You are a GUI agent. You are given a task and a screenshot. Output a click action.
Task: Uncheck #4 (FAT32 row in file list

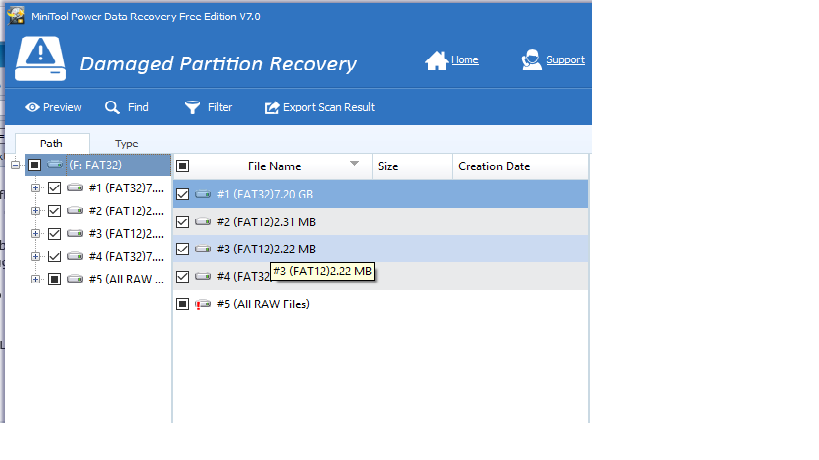[x=182, y=276]
